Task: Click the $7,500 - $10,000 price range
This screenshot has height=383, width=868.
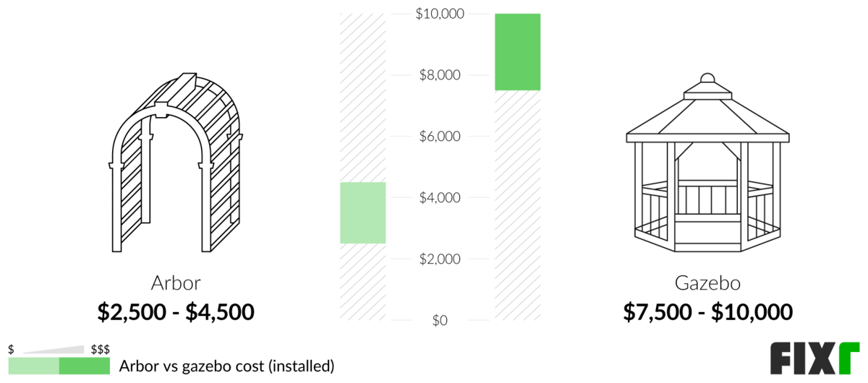Action: [x=707, y=311]
